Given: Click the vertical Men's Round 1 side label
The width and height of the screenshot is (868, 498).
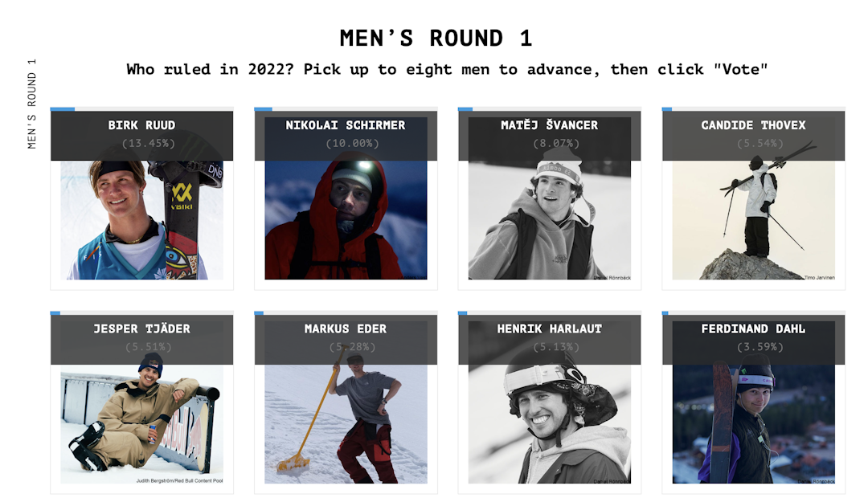Looking at the screenshot, I should coord(32,104).
